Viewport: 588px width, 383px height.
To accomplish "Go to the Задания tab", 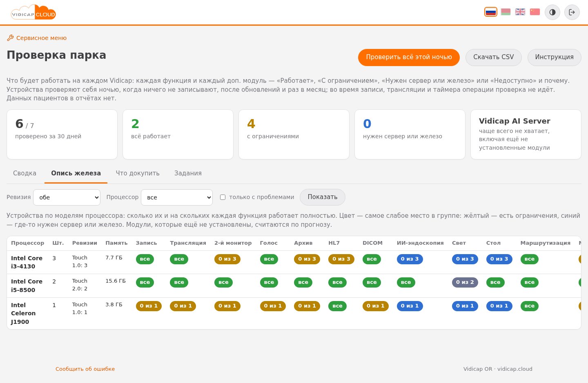I will [188, 173].
